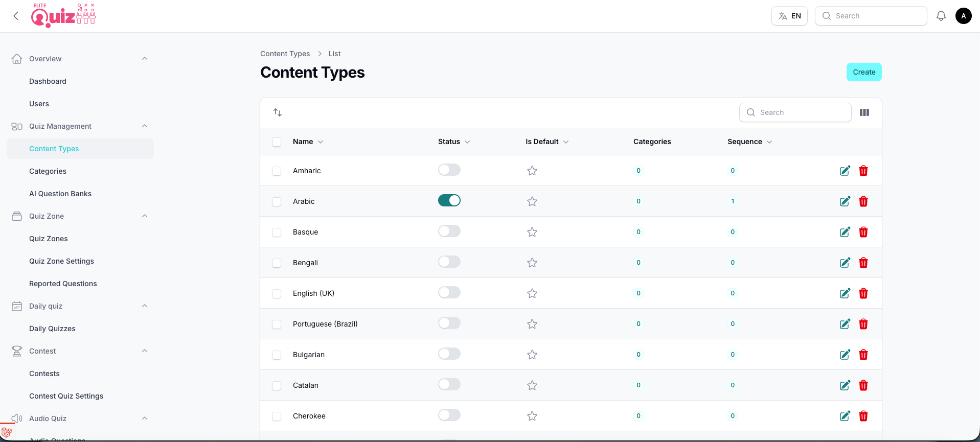Viewport: 980px width, 442px height.
Task: Collapse the Daily quiz group
Action: click(145, 306)
